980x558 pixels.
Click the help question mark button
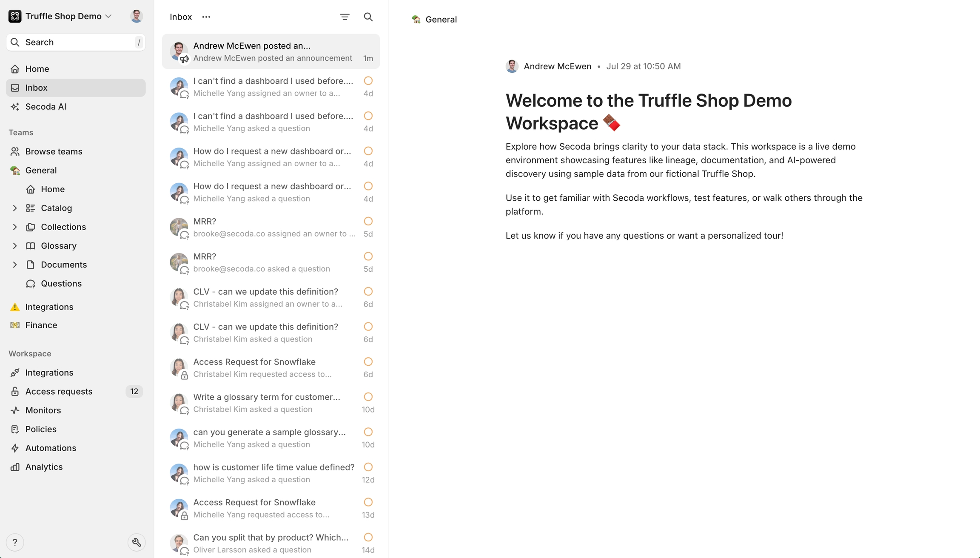pos(15,542)
